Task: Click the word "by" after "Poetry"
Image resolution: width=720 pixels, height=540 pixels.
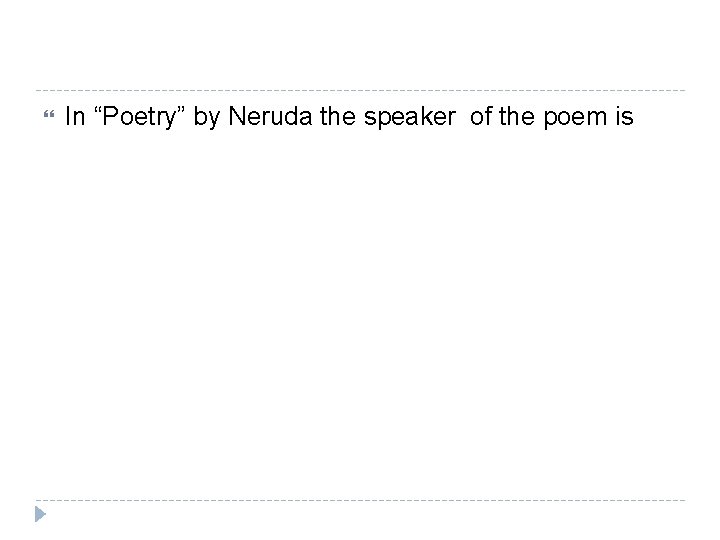Action: [x=206, y=119]
